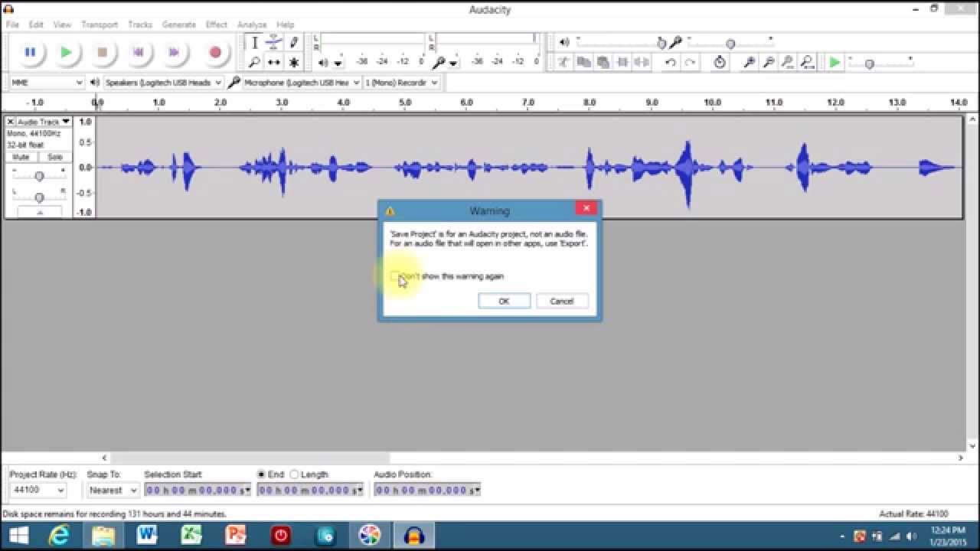This screenshot has height=551, width=980.
Task: Click the Cut (scissors) edit icon
Action: [x=563, y=62]
